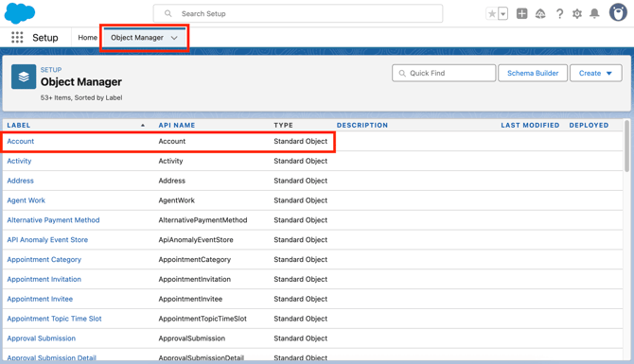Open the favorites list dropdown arrow

(x=503, y=14)
